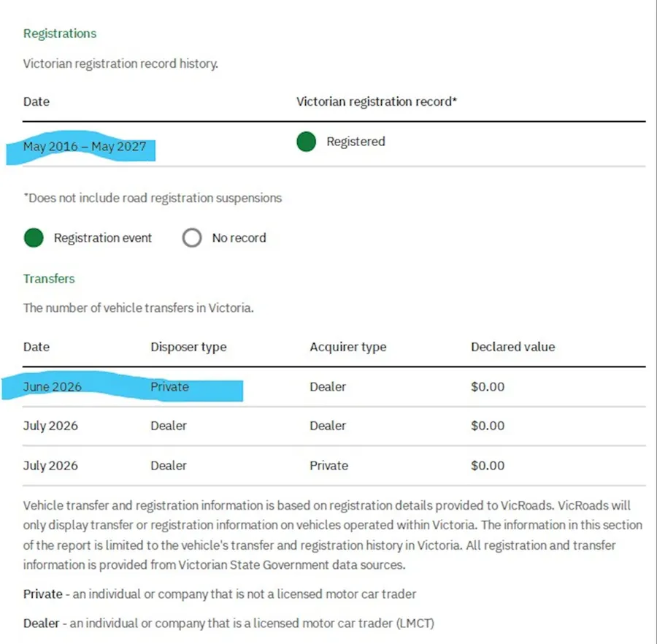
Task: Click the May 2016 – May 2027 date
Action: click(x=85, y=146)
